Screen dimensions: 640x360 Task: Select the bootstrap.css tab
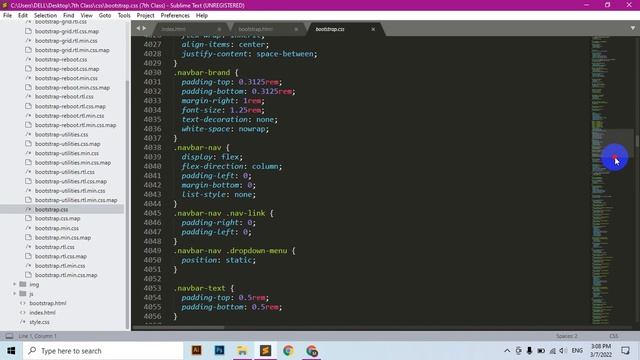click(345, 29)
